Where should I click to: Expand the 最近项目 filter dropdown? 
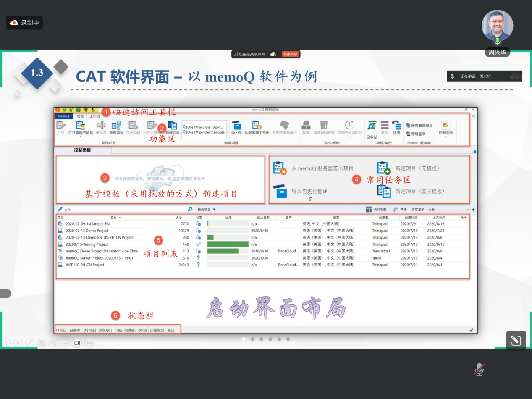coord(207,209)
